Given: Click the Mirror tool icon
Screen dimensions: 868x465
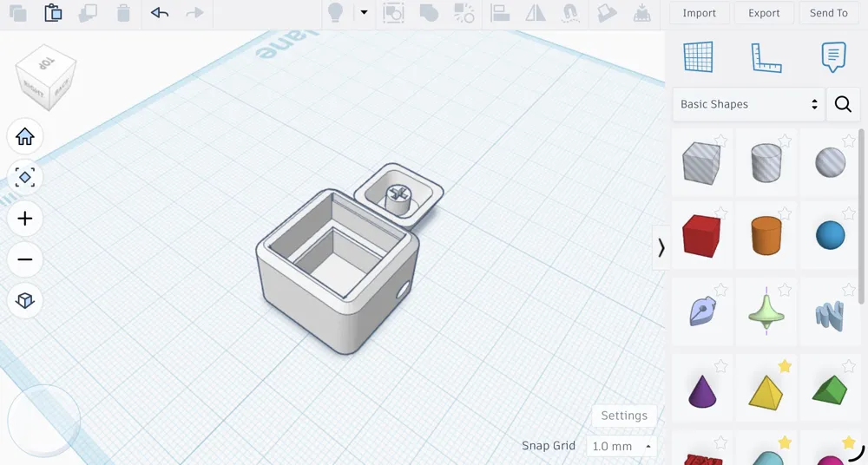Looking at the screenshot, I should [536, 13].
